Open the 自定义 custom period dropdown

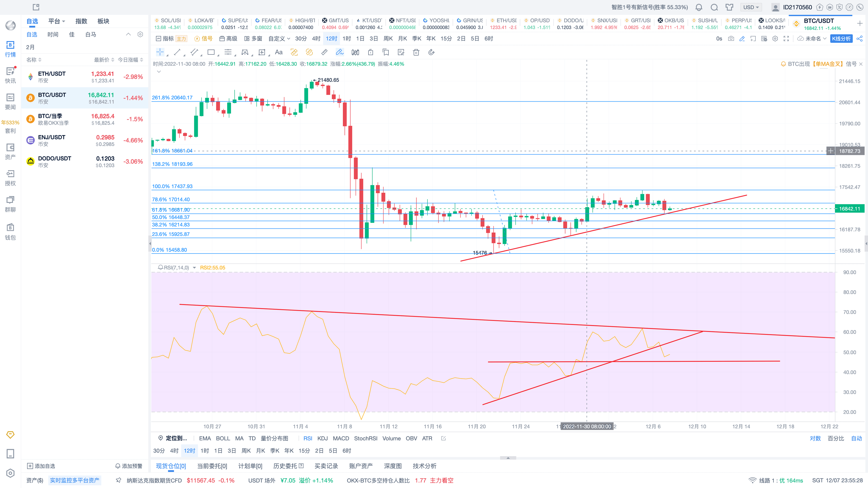(x=279, y=39)
